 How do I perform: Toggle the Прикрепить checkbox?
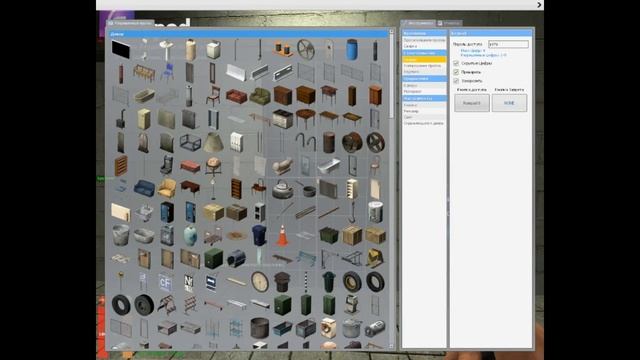456,72
